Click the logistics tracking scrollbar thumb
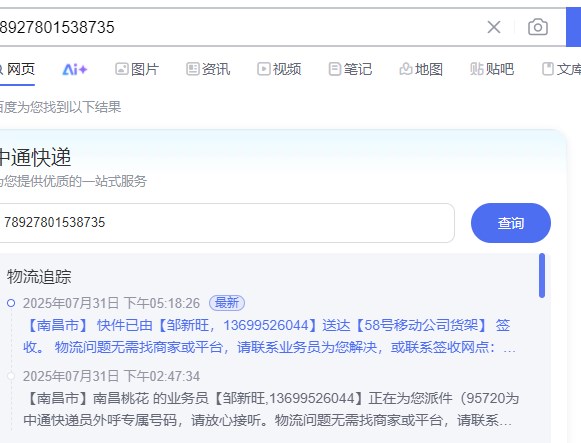Screen dimensions: 581x443 (x=542, y=276)
